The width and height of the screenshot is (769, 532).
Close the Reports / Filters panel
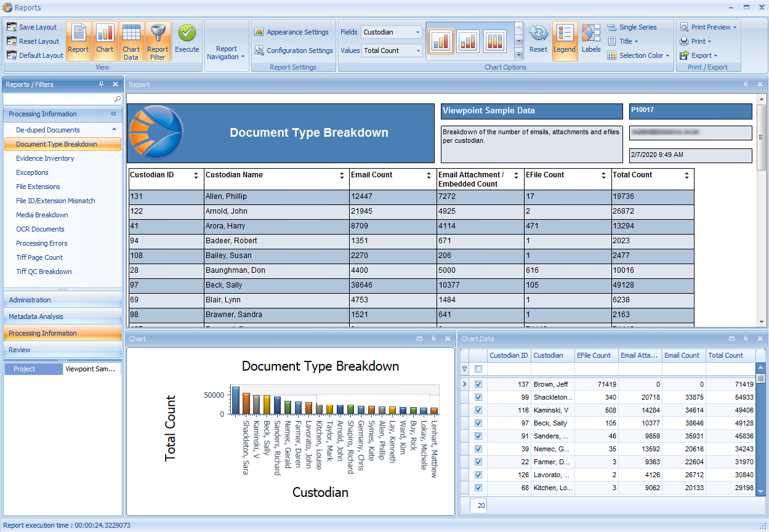point(115,84)
